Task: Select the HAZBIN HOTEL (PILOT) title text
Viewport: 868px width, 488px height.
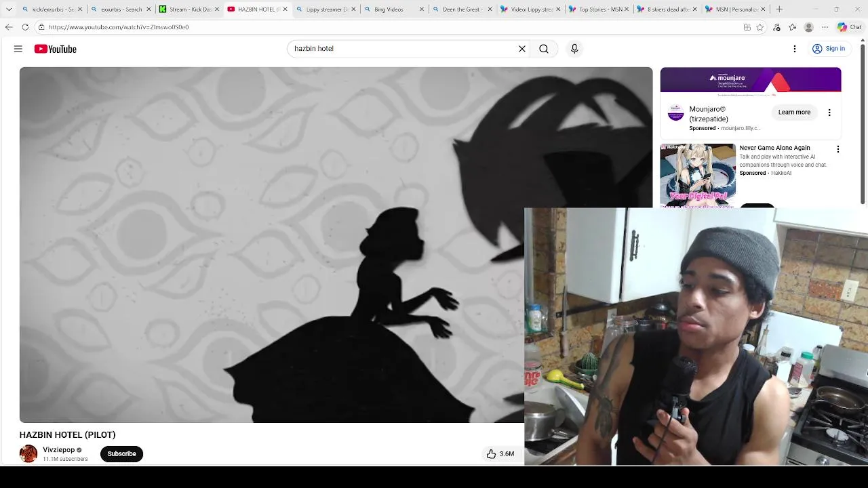Action: pyautogui.click(x=67, y=434)
